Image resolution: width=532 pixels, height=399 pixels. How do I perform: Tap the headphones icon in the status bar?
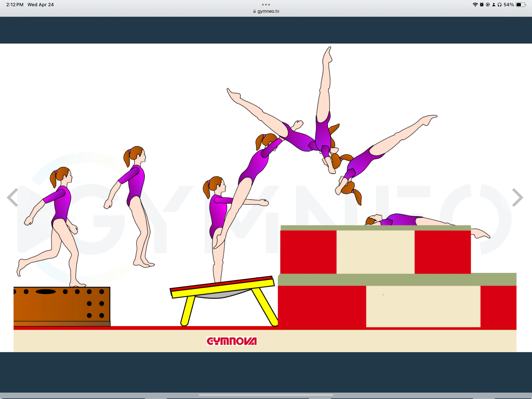[x=500, y=4]
